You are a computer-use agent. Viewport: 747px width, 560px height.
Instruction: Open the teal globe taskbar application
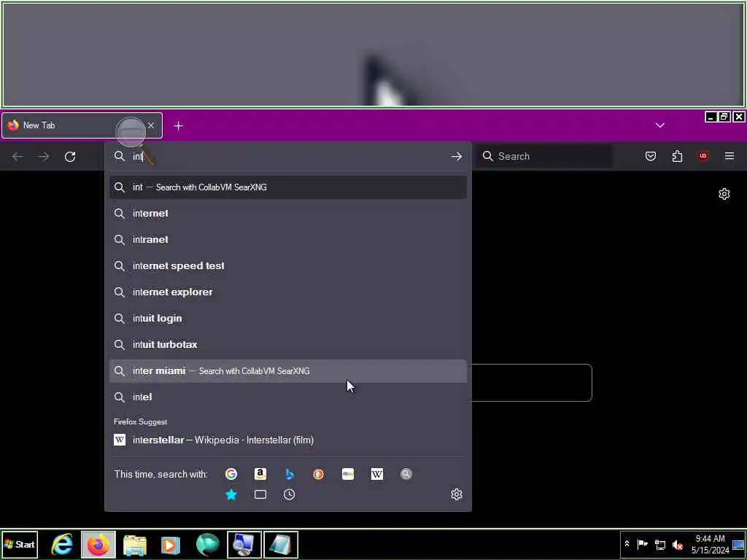click(x=208, y=544)
